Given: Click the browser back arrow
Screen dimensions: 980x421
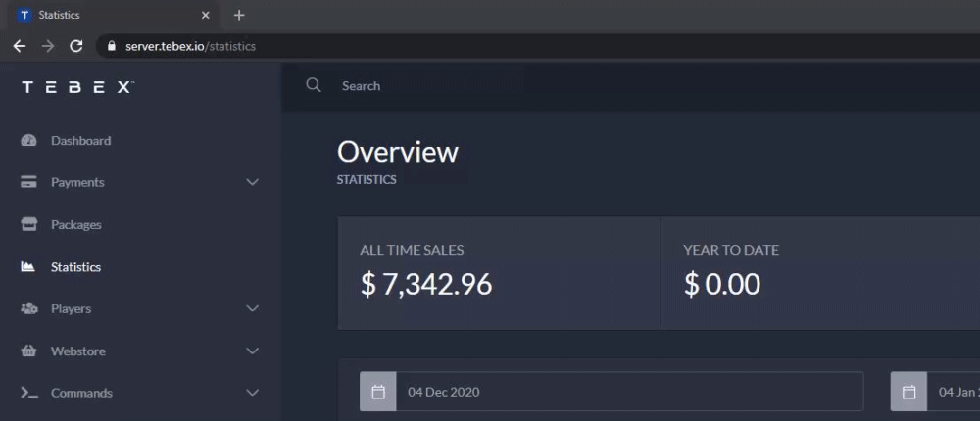Looking at the screenshot, I should pyautogui.click(x=20, y=46).
